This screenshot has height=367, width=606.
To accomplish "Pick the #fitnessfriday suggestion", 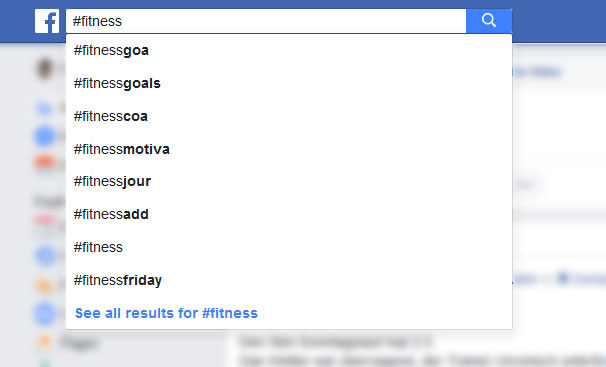I will (x=289, y=280).
